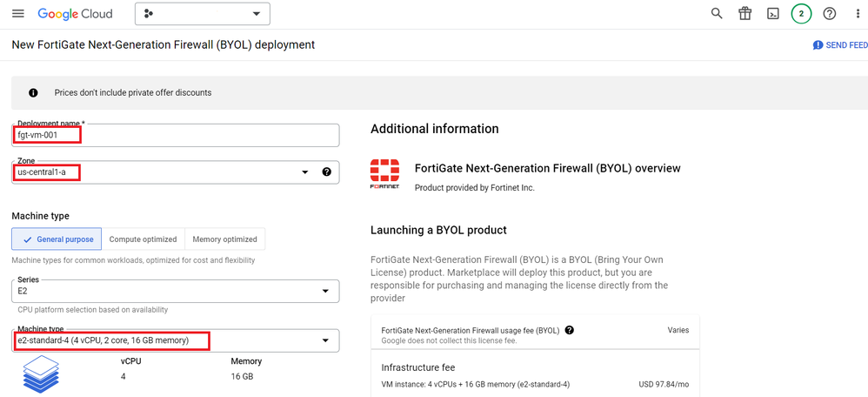Viewport: 868px width, 397px height.
Task: Click the Fortinet logo thumbnail
Action: tap(384, 174)
